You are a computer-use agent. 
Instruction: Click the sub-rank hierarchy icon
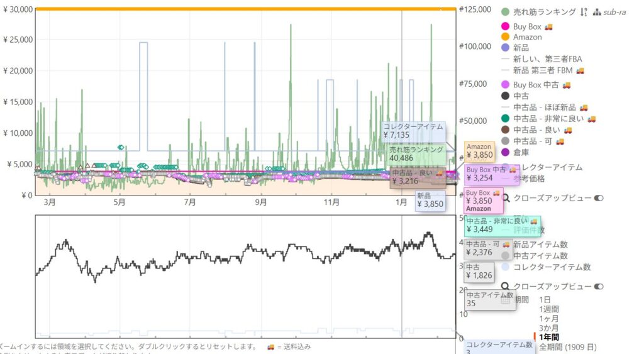pos(596,12)
